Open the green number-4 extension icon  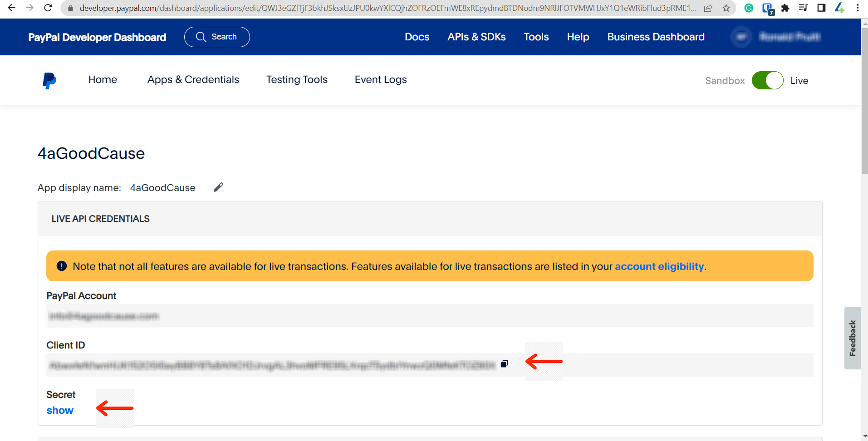coord(839,8)
